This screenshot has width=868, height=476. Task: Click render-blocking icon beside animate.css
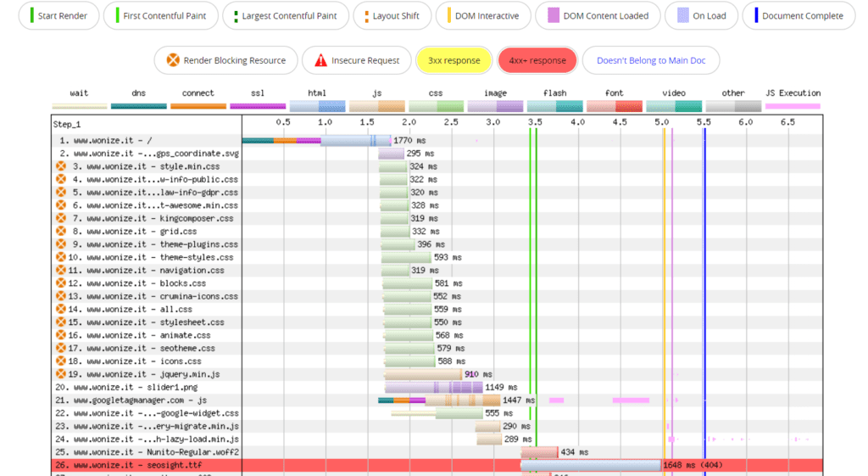click(x=61, y=334)
